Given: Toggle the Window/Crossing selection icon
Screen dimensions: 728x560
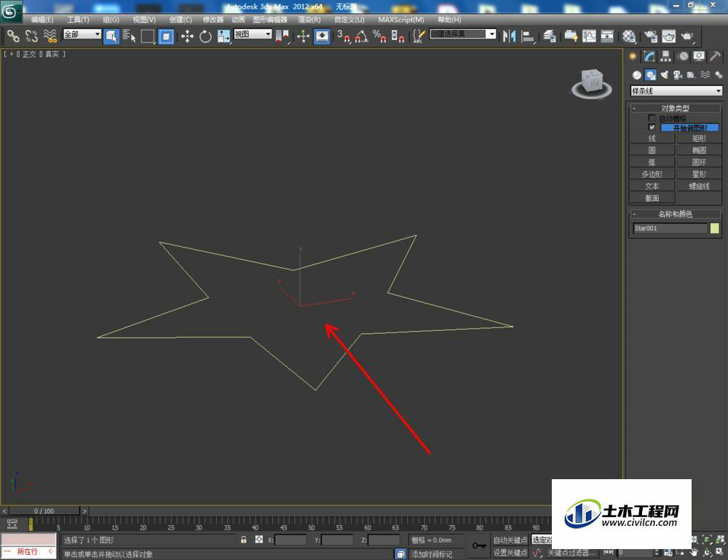Looking at the screenshot, I should (x=166, y=36).
